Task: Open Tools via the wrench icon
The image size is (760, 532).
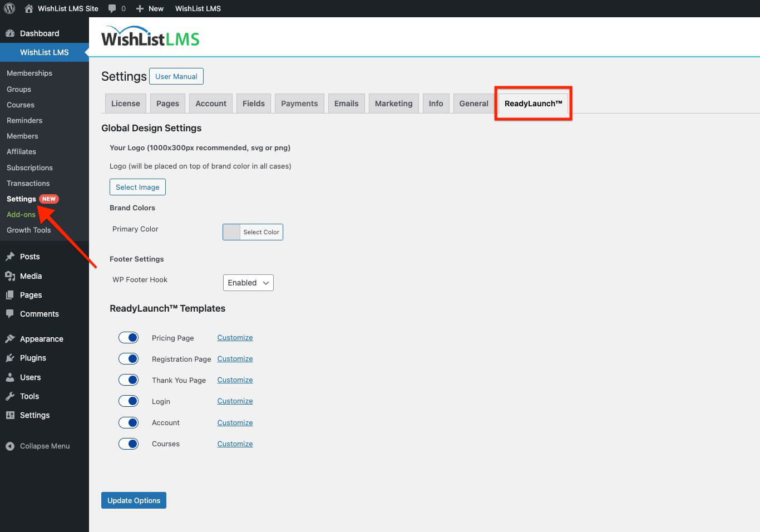Action: point(11,396)
